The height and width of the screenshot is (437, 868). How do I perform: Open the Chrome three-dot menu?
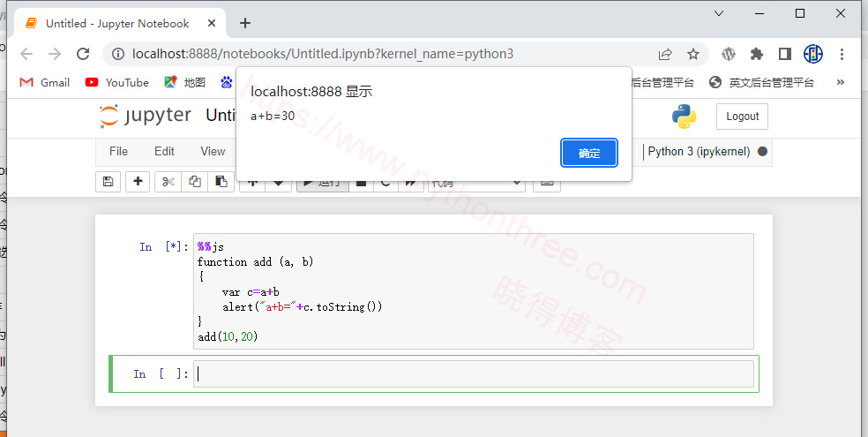click(x=842, y=54)
